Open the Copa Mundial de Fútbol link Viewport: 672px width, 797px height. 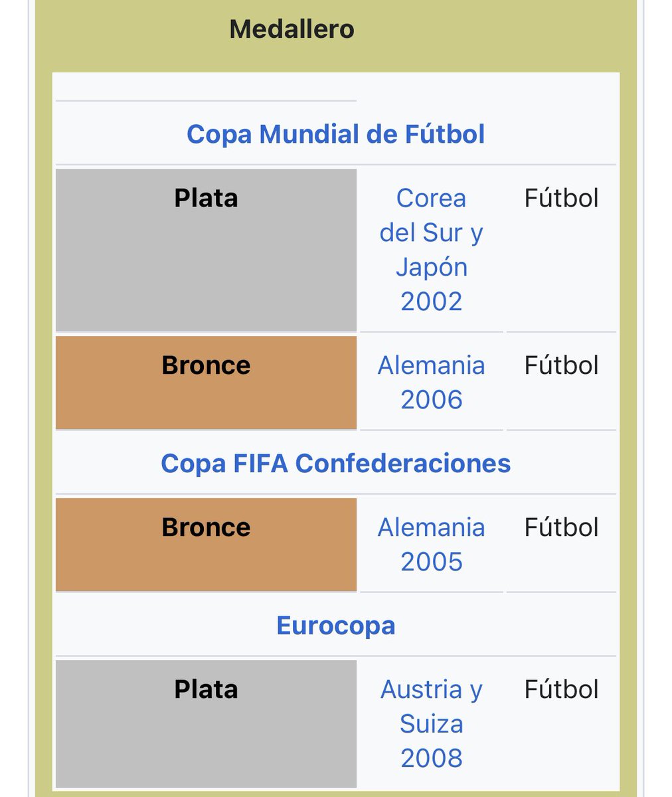click(335, 133)
